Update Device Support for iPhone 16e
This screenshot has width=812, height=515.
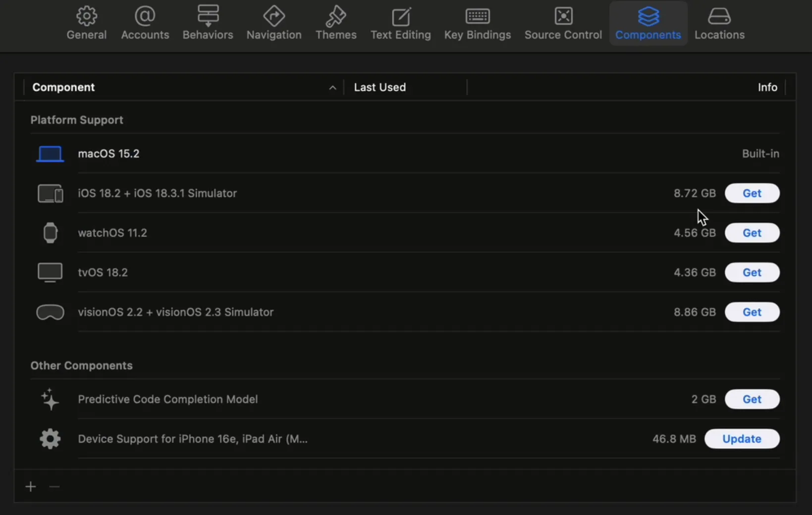[x=742, y=439]
